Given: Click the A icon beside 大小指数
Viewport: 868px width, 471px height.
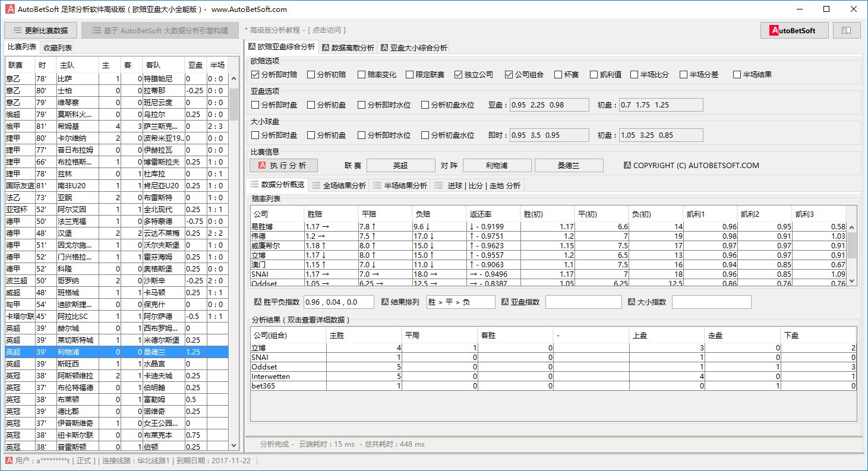Looking at the screenshot, I should (x=632, y=302).
